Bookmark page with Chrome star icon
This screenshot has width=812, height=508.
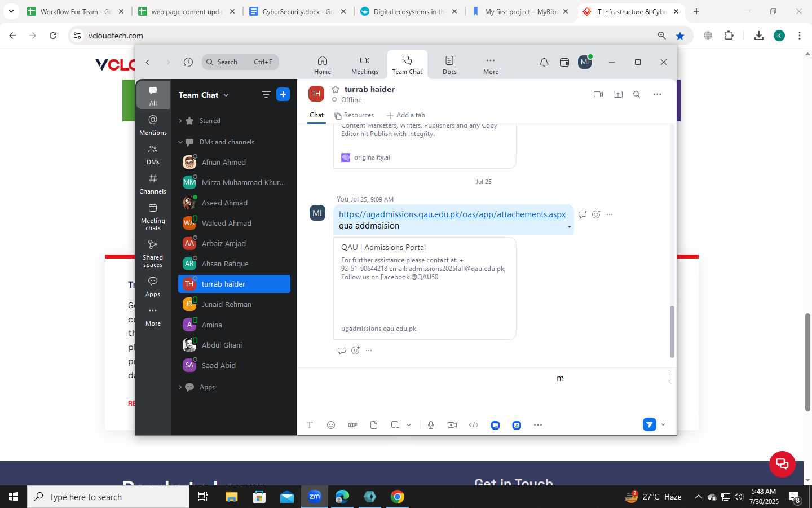tap(680, 36)
